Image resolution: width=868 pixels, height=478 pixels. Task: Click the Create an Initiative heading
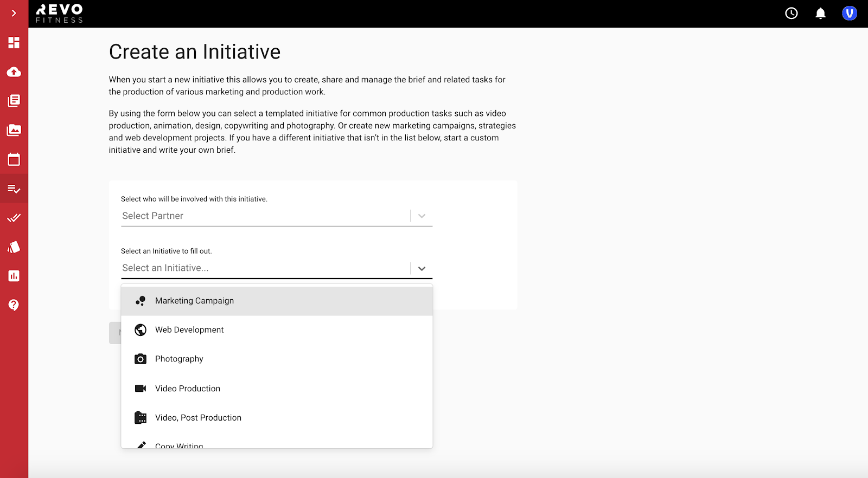click(x=195, y=52)
